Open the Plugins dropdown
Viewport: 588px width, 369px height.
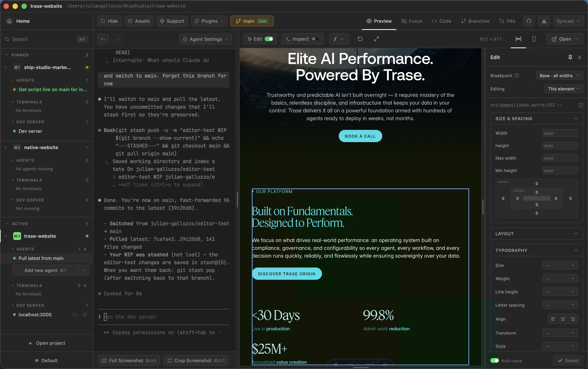(x=209, y=21)
